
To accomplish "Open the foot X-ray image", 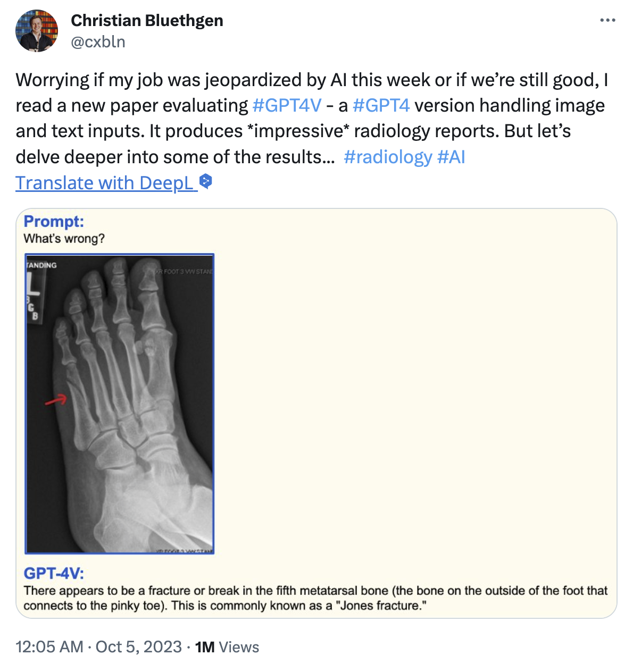I will coord(120,404).
